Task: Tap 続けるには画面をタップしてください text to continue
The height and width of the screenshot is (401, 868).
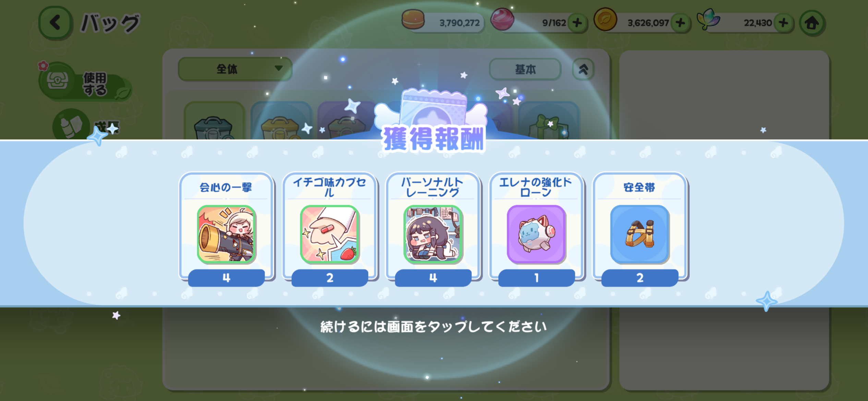Action: [433, 327]
